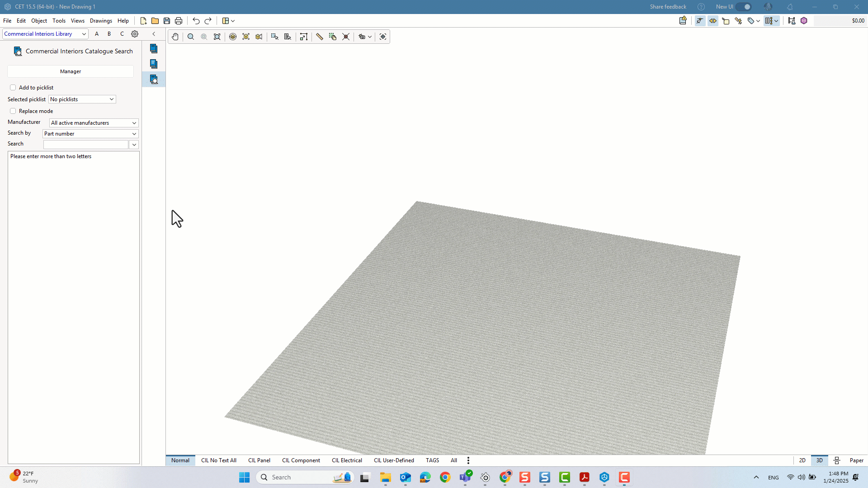The image size is (868, 488).
Task: Click the delete cross-circle tool
Action: coord(346,37)
